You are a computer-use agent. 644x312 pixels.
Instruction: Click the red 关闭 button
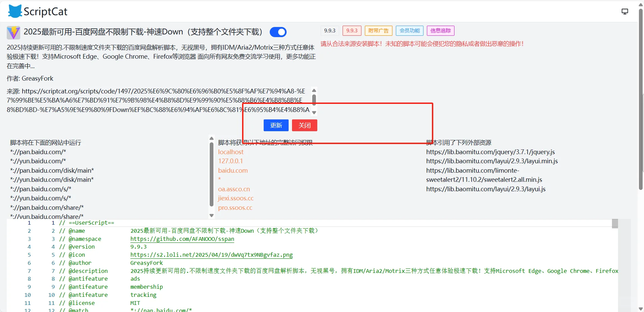pyautogui.click(x=304, y=125)
